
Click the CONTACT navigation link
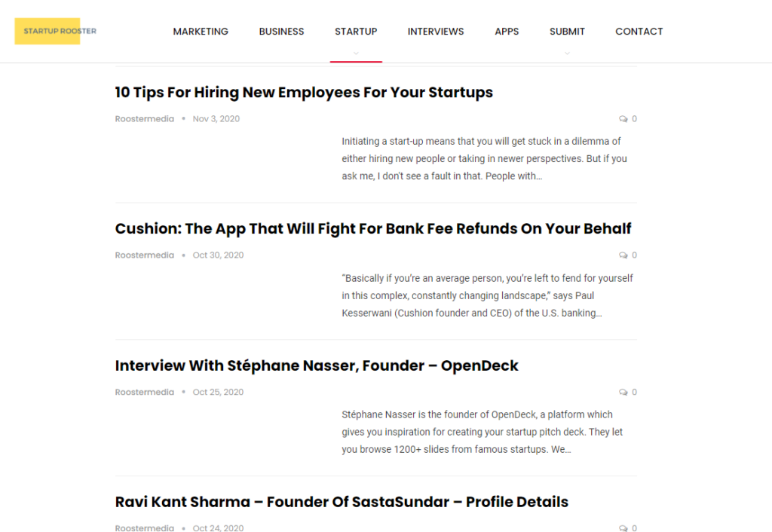coord(639,32)
